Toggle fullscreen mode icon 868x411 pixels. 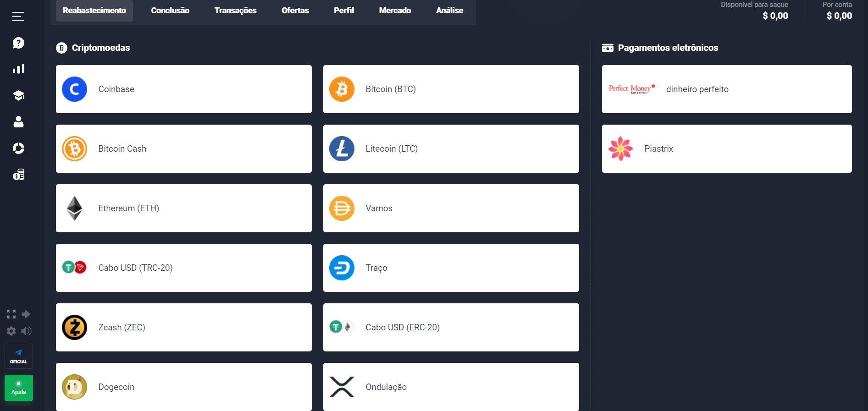[x=11, y=314]
